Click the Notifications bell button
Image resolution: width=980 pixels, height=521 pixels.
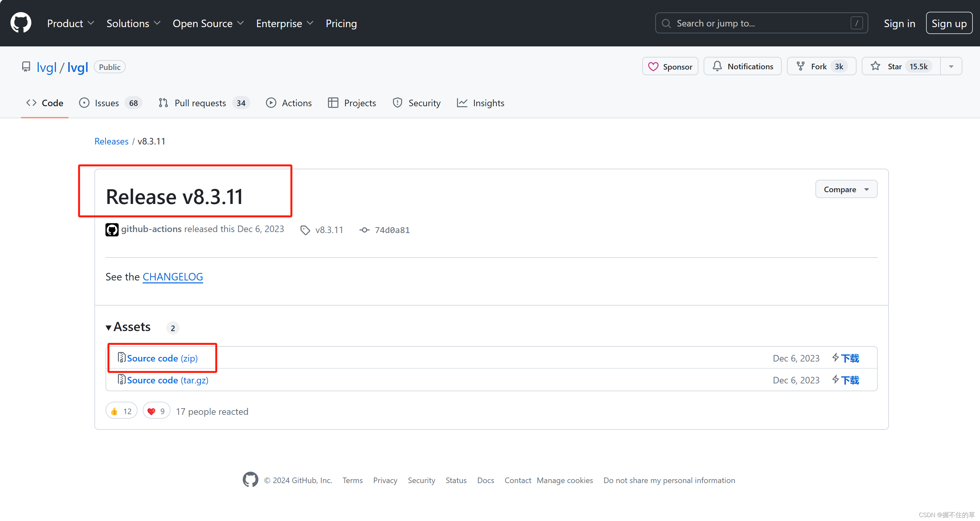(742, 67)
